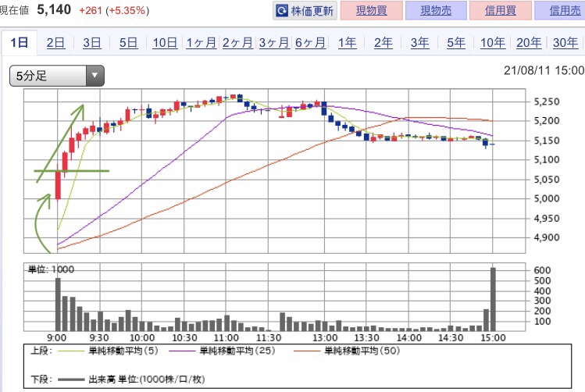Click the 単純移動平均(50) legend entry
585x392 pixels.
(x=347, y=351)
